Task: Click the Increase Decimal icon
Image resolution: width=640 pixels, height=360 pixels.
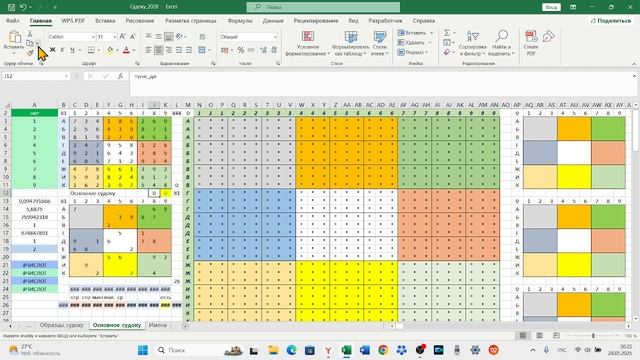Action: click(264, 50)
